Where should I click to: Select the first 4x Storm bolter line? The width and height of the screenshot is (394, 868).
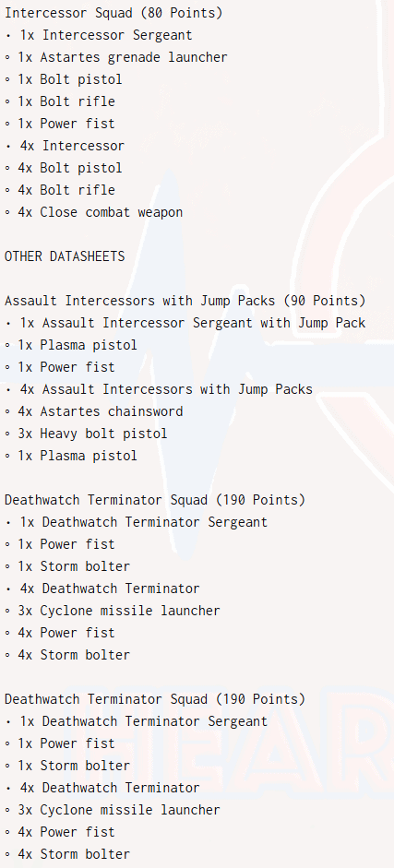67,655
